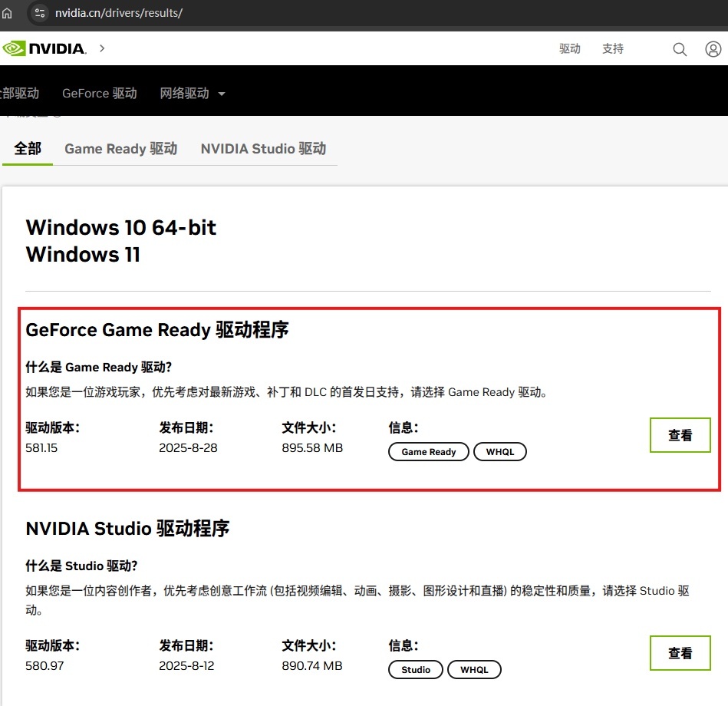Click the nvidia.cn URL address field
Screen dimensions: 728x706
[118, 13]
